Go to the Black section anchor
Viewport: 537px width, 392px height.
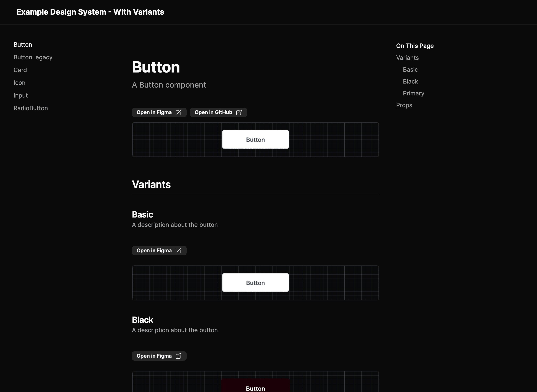(410, 81)
